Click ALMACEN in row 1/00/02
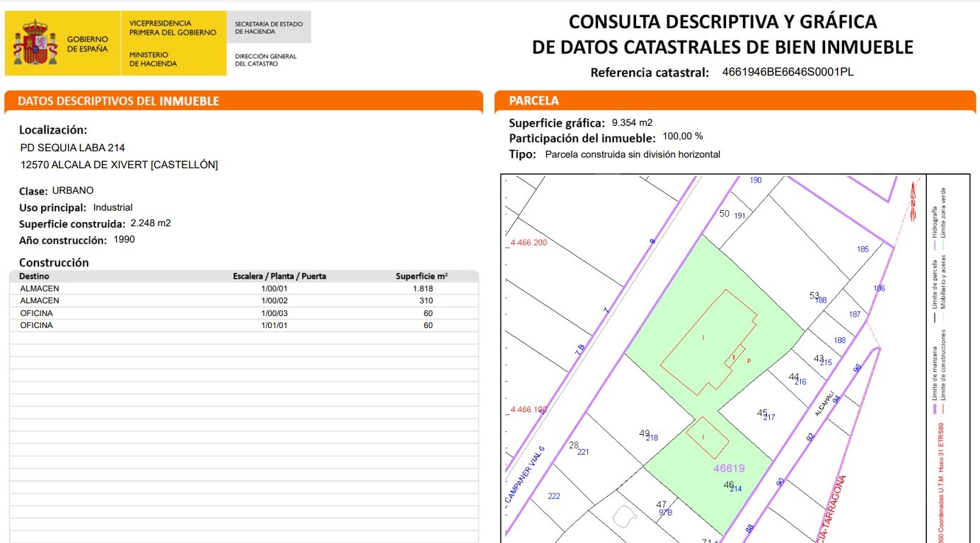980x543 pixels. (40, 300)
